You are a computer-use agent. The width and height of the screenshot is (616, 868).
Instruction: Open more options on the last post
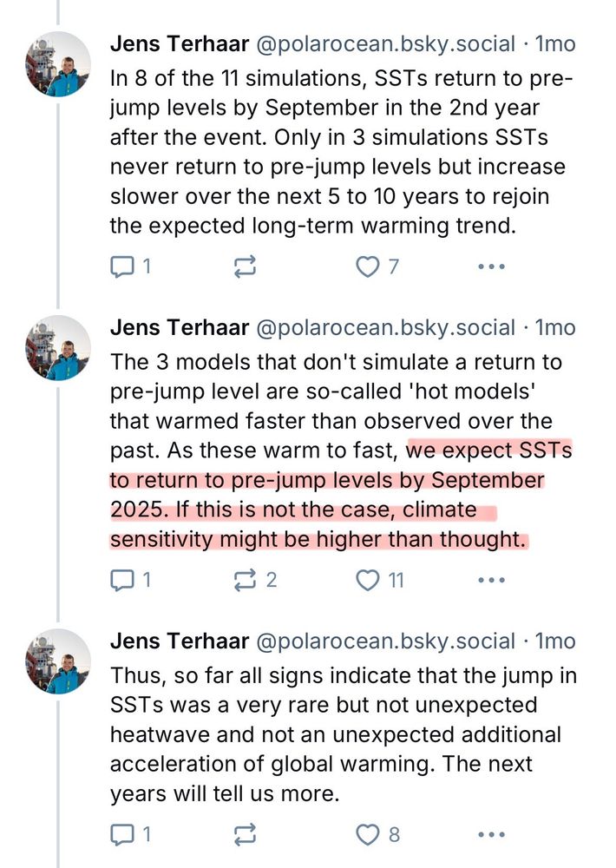tap(491, 834)
